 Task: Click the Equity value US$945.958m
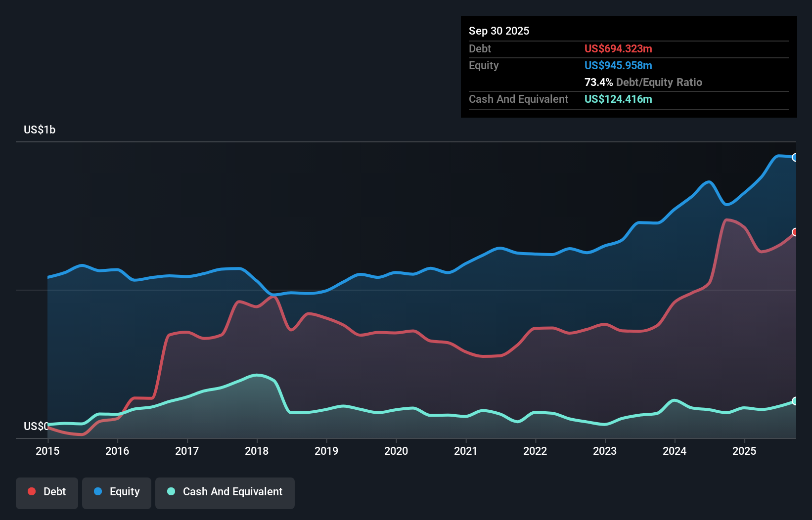pos(618,65)
